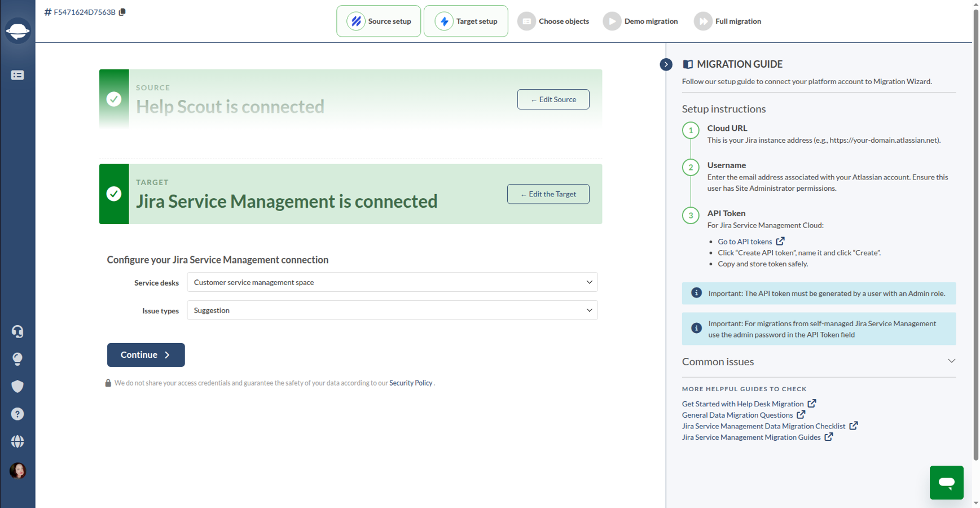Open the live chat widget button
Viewport: 980px width, 508px height.
[x=946, y=483]
